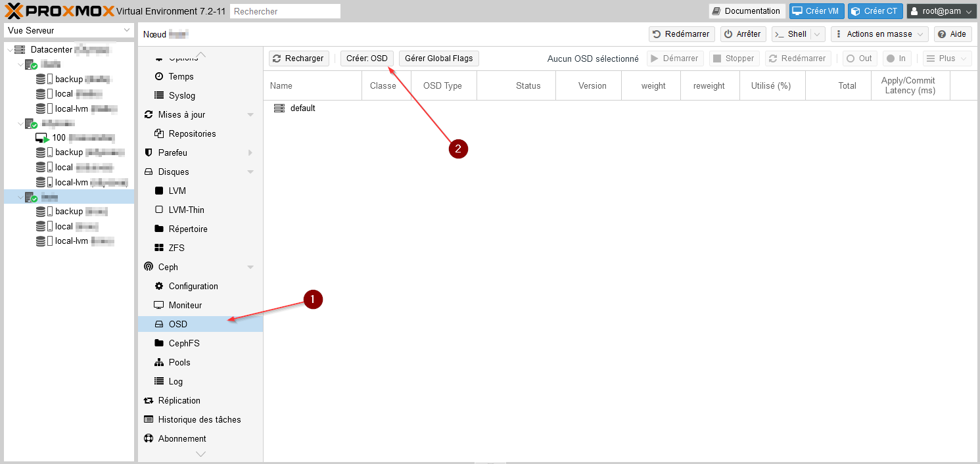Expand the Shell dropdown arrow
Viewport: 980px width, 464px height.
tap(817, 34)
